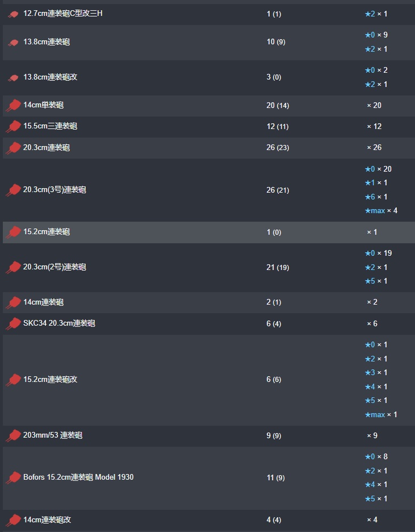Click gun icon on highlighted 15.2cm連装砲 row
The image size is (415, 532).
point(13,232)
